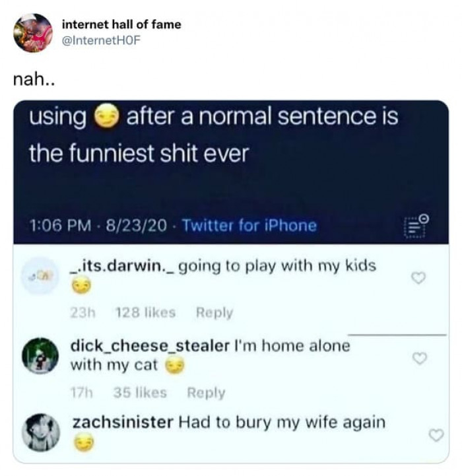Open the Twitter for iPhone source link
The height and width of the screenshot is (476, 462).
(x=249, y=226)
